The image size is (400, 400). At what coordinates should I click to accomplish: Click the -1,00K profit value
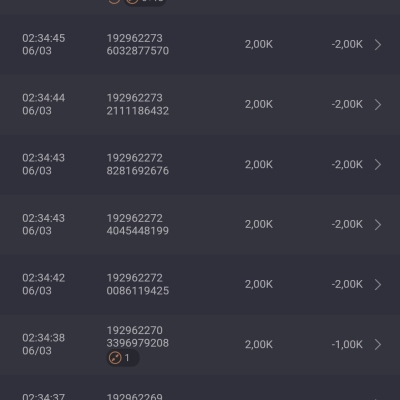(347, 344)
